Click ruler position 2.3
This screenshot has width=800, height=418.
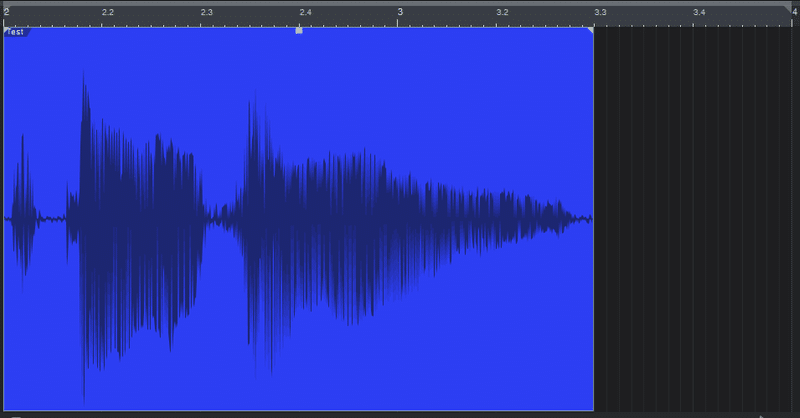pos(206,12)
